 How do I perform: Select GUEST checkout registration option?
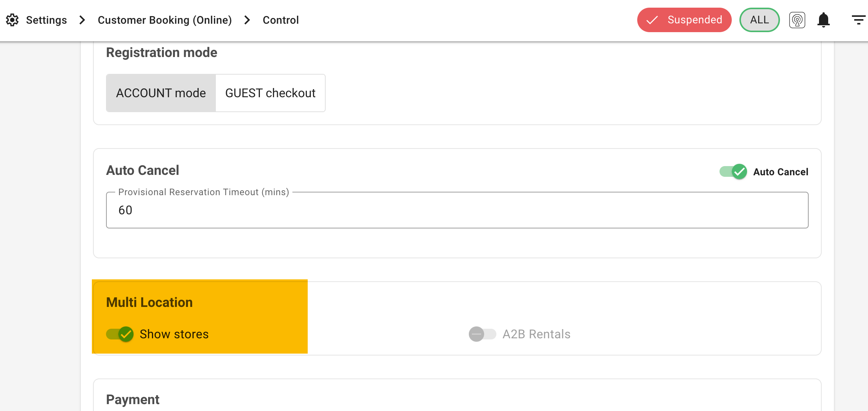click(x=270, y=93)
